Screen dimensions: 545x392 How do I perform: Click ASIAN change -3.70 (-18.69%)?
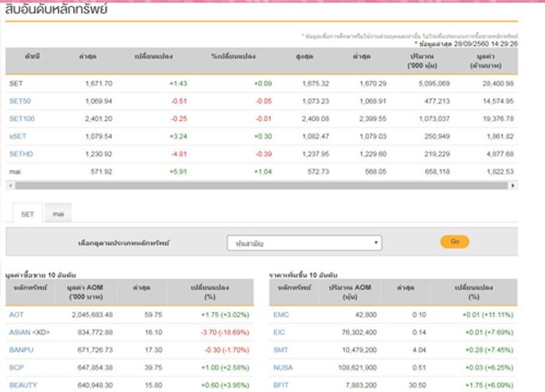(225, 332)
